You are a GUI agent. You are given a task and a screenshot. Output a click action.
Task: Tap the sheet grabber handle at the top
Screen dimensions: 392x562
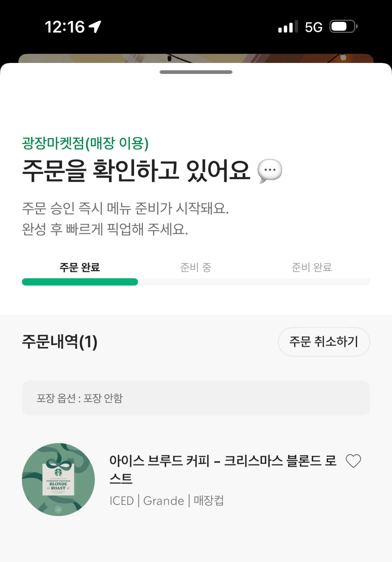[196, 72]
